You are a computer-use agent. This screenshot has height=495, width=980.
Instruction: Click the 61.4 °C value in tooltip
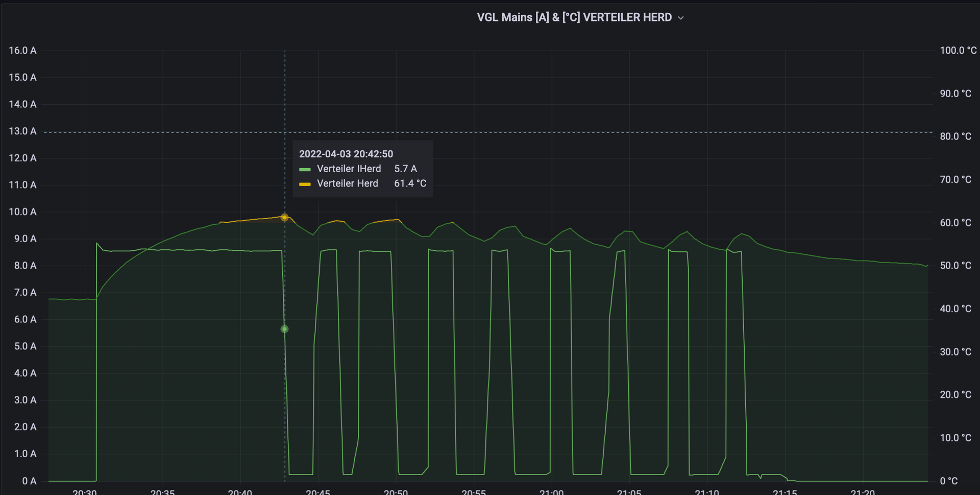coord(410,183)
